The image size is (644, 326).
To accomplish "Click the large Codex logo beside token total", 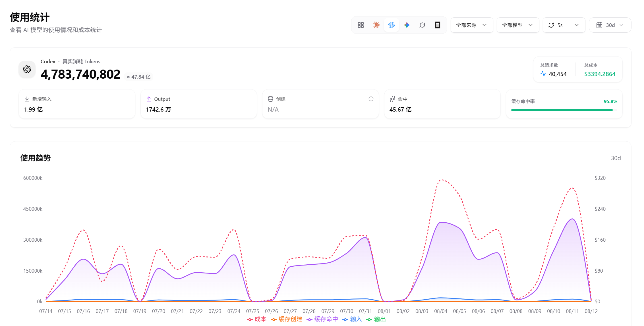I will click(x=27, y=69).
